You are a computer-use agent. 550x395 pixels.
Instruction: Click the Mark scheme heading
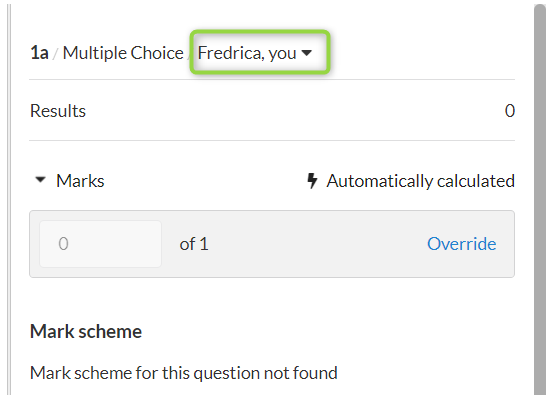point(86,331)
